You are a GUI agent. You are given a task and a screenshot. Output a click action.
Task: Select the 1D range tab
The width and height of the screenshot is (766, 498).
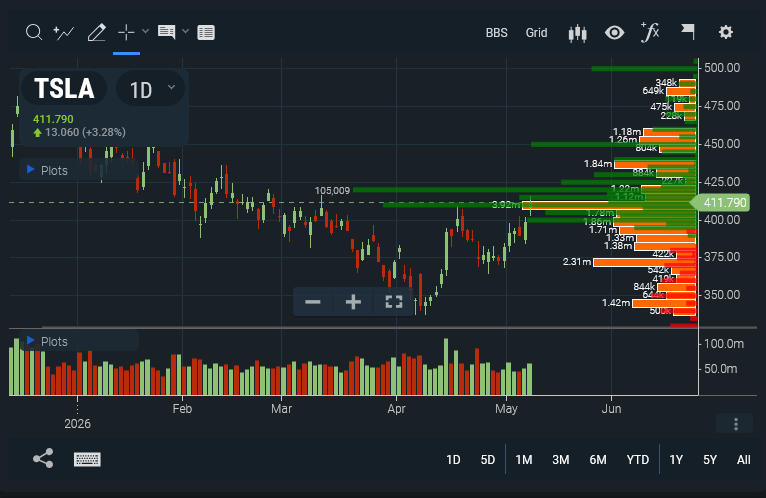point(453,460)
